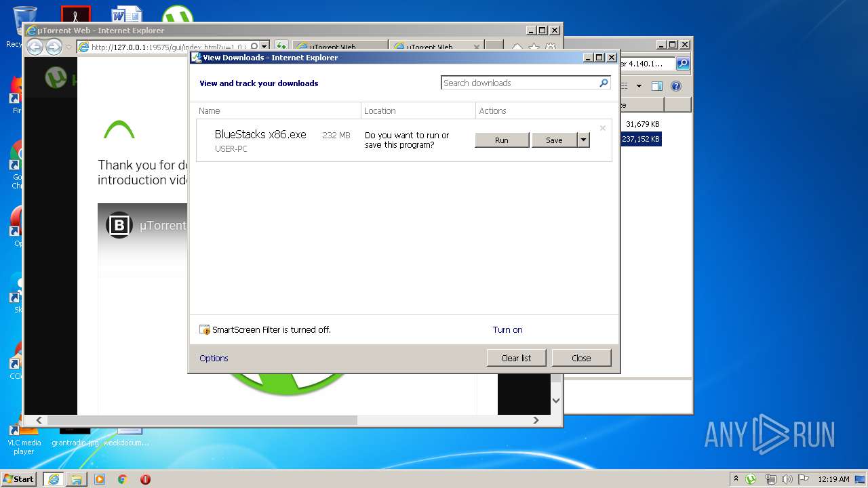The width and height of the screenshot is (868, 488).
Task: Show hidden system tray icons
Action: coord(736,479)
